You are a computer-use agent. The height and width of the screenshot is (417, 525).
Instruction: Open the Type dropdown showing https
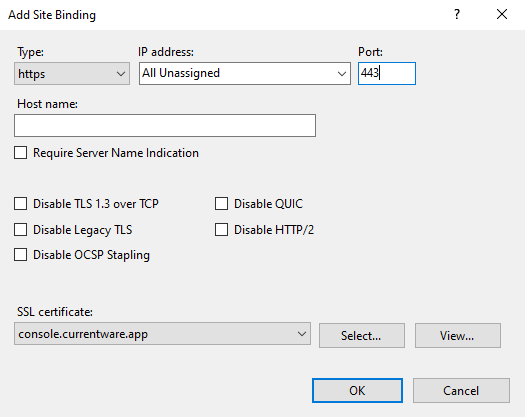[x=72, y=73]
